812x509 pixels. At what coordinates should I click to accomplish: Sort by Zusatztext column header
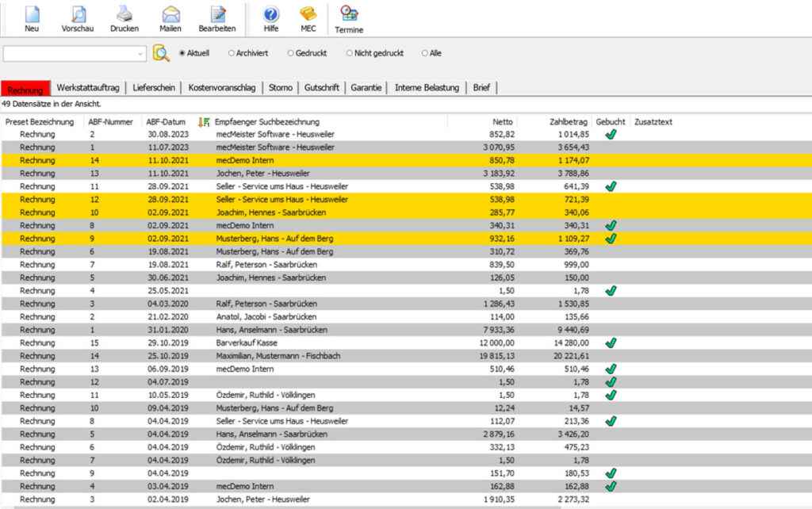(653, 122)
